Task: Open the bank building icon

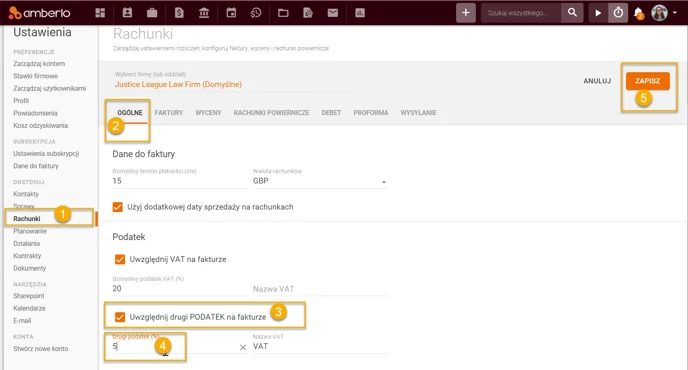Action: tap(204, 13)
